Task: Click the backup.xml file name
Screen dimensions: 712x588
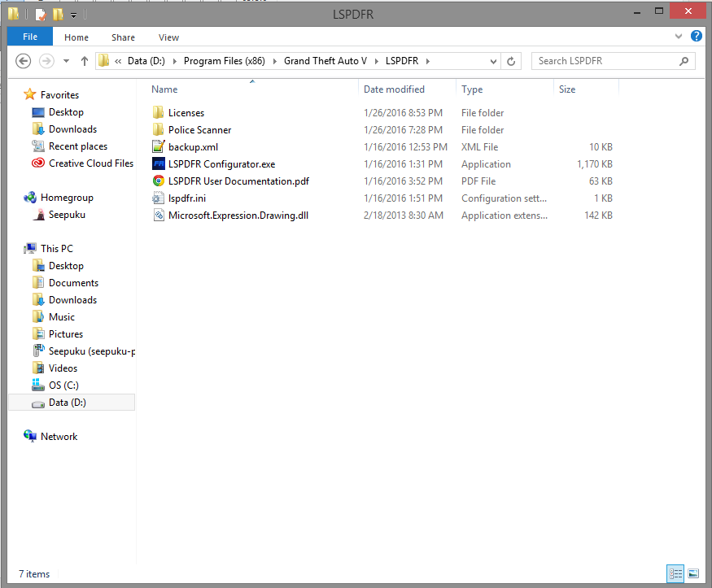Action: (193, 147)
